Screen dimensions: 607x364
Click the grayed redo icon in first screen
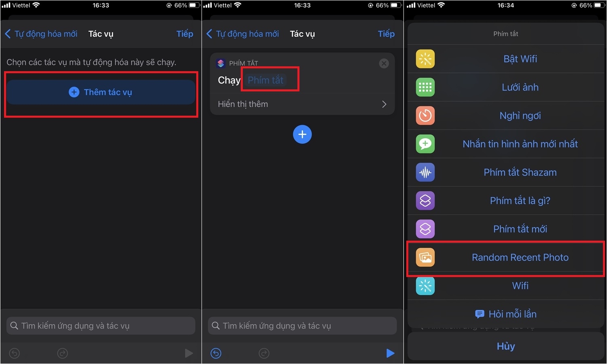62,353
